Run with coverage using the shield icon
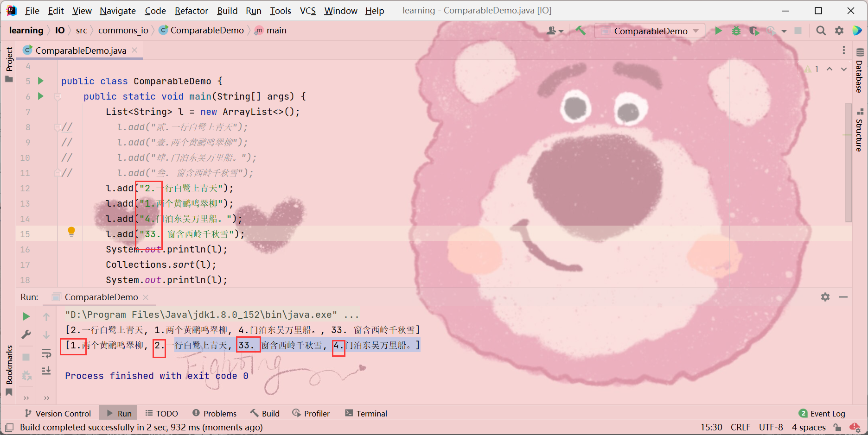The width and height of the screenshot is (868, 435). (x=754, y=31)
